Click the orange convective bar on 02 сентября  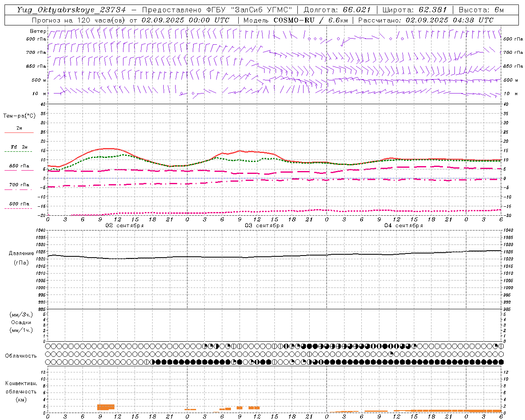coord(106,407)
